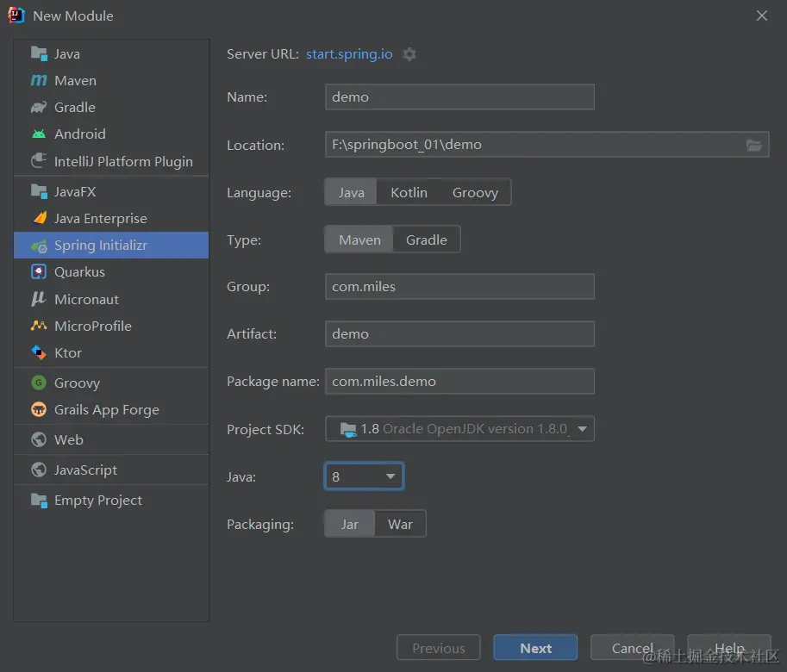Viewport: 787px width, 672px height.
Task: Click the Next button
Action: click(535, 648)
